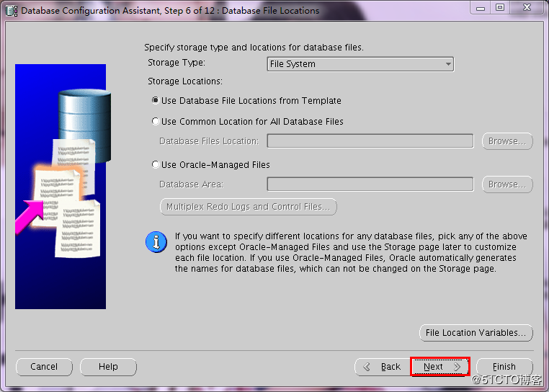Click the 'Database Files Location:' label
The width and height of the screenshot is (549, 392).
pos(209,141)
